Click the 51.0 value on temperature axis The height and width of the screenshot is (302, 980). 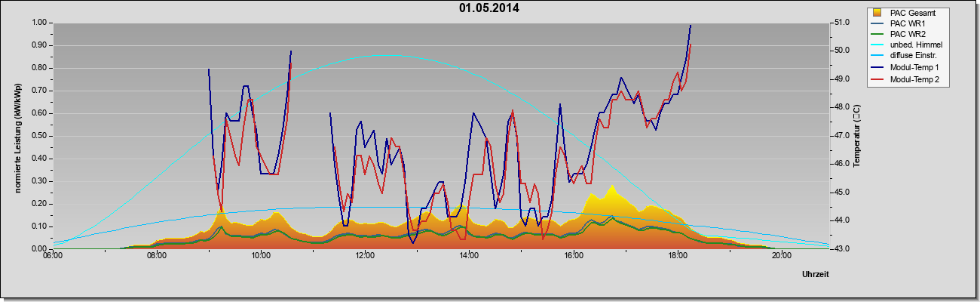point(842,23)
